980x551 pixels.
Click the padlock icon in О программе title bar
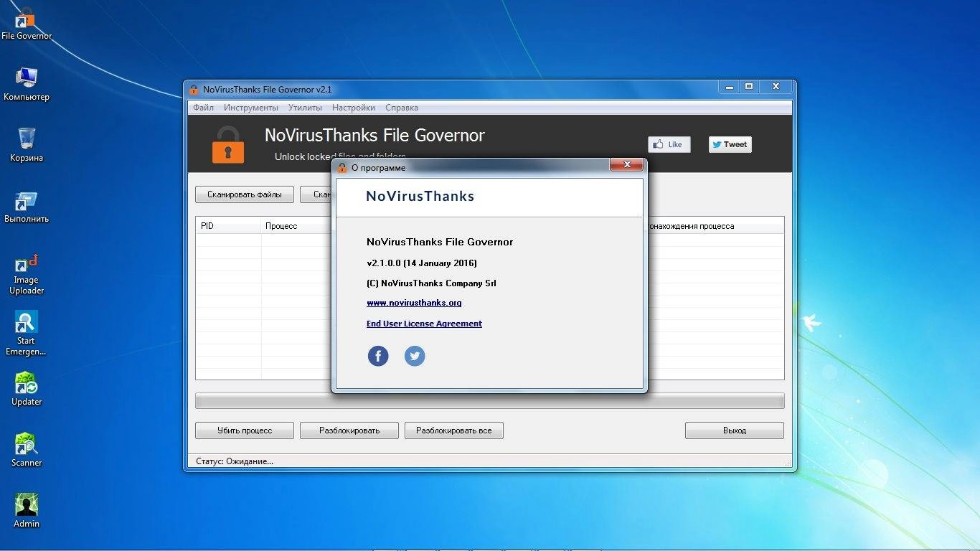click(342, 167)
